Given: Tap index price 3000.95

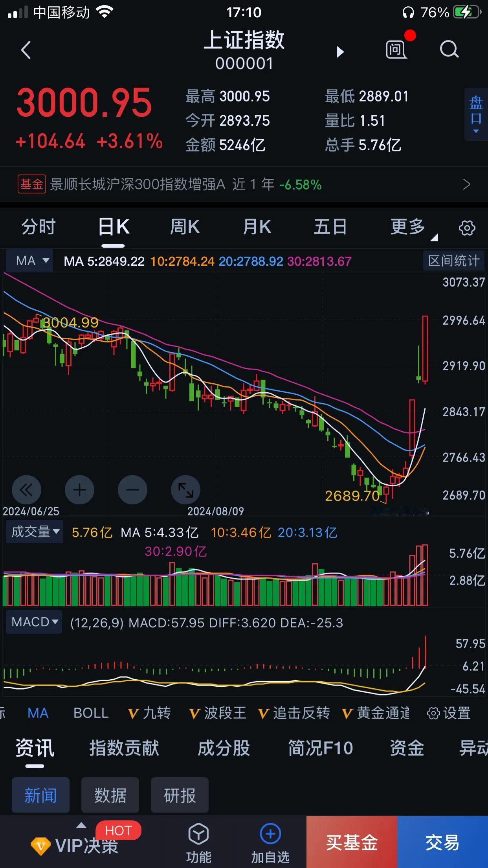Looking at the screenshot, I should pos(84,103).
